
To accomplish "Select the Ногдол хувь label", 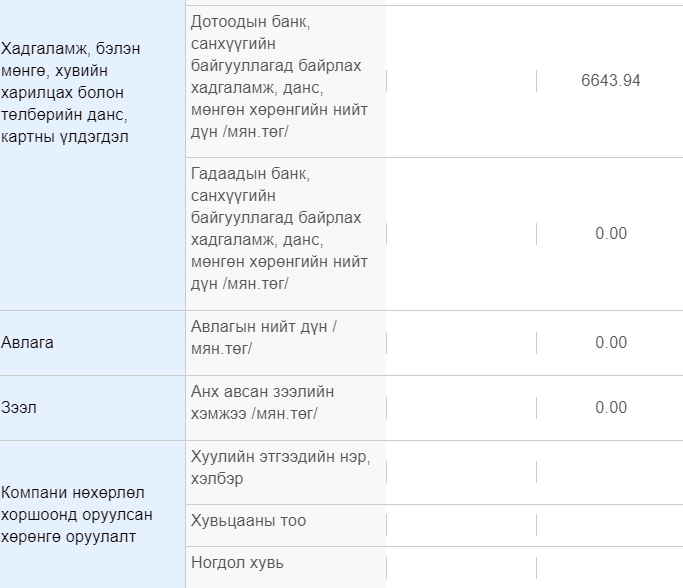I will (237, 563).
